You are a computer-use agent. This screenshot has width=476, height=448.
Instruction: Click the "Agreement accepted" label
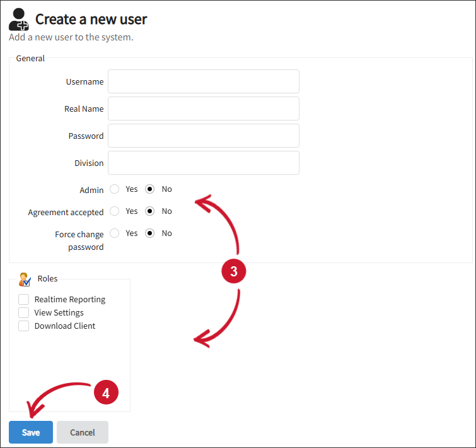point(66,212)
